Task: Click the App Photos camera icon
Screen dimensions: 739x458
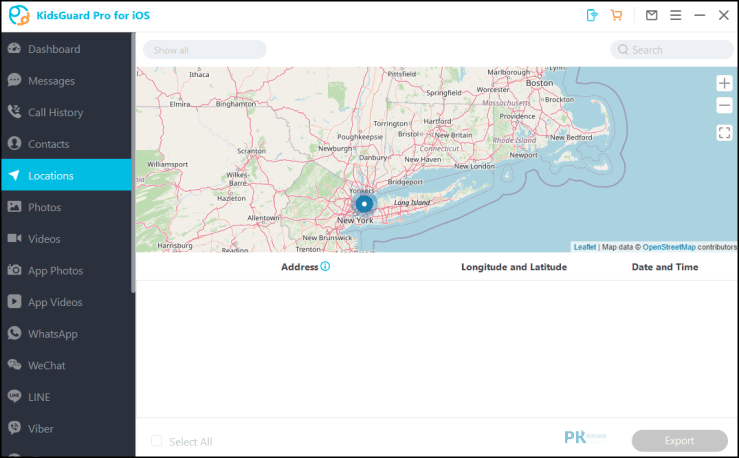Action: coord(14,270)
